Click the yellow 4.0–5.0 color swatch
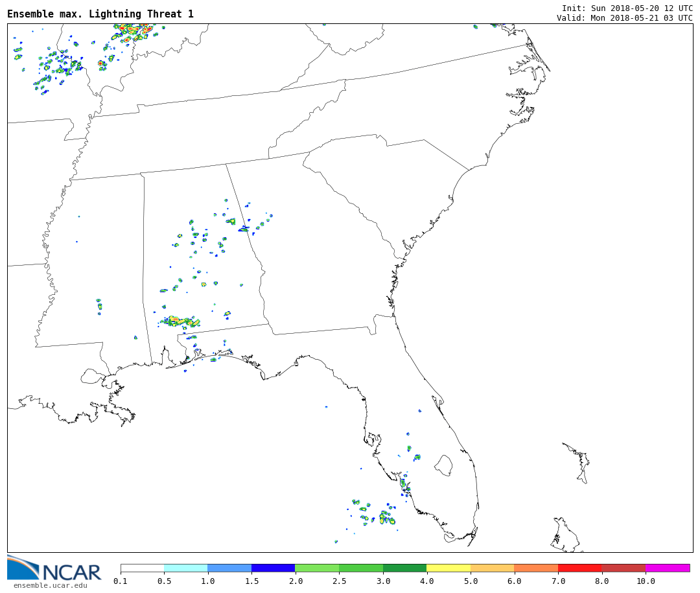The image size is (700, 593). pyautogui.click(x=448, y=568)
